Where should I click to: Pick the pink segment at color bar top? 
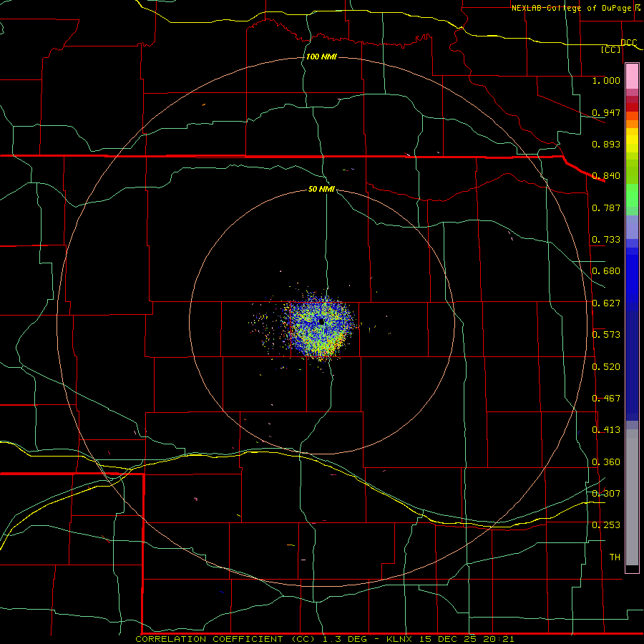pyautogui.click(x=632, y=77)
